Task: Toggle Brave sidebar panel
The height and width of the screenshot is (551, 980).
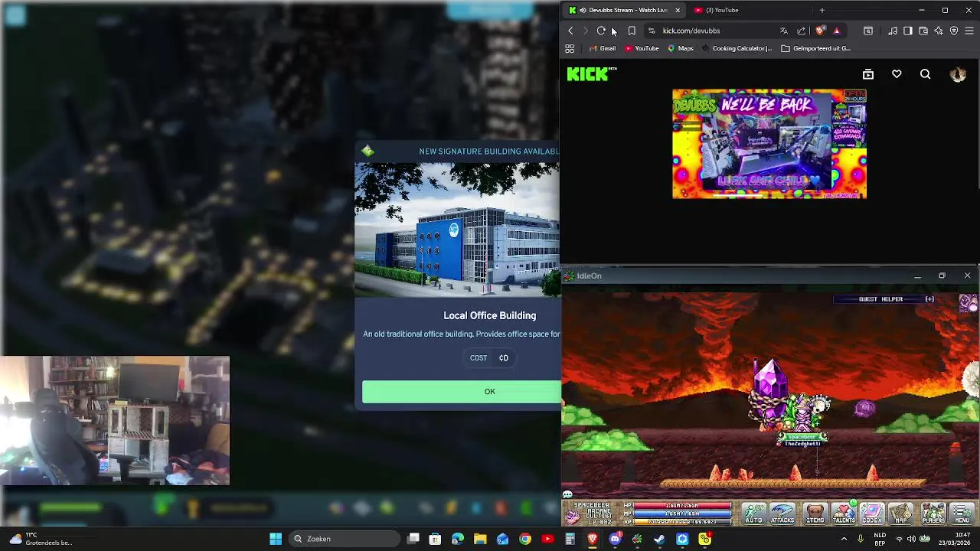Action: pos(908,31)
